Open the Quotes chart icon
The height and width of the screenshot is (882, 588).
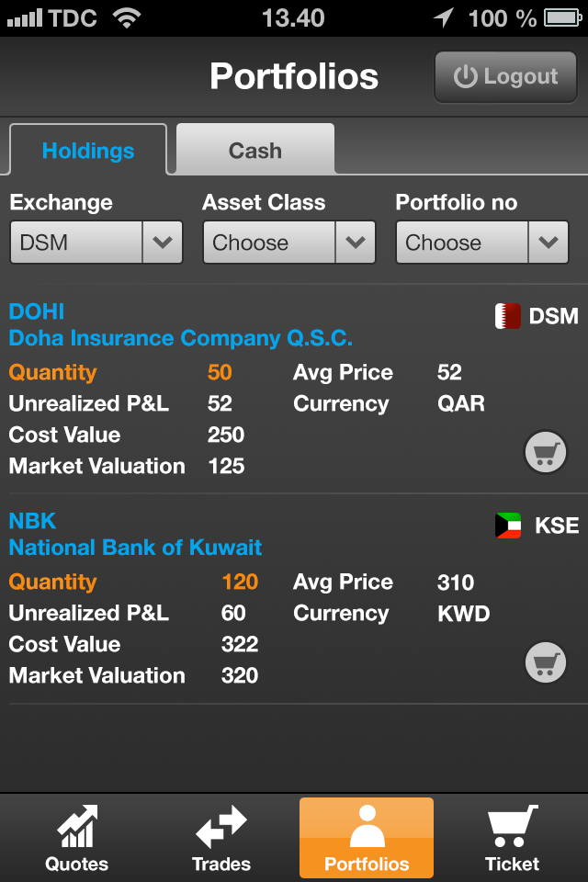coord(77,825)
